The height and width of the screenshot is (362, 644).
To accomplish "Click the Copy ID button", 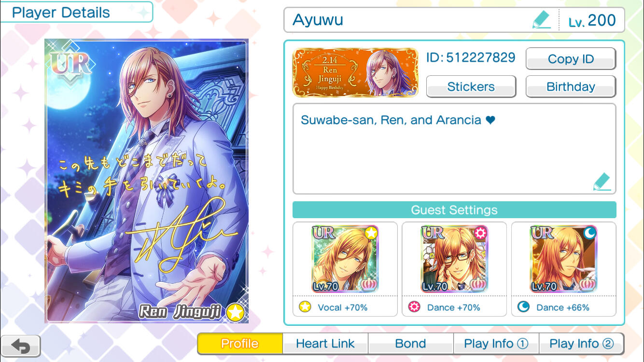I will pyautogui.click(x=571, y=59).
